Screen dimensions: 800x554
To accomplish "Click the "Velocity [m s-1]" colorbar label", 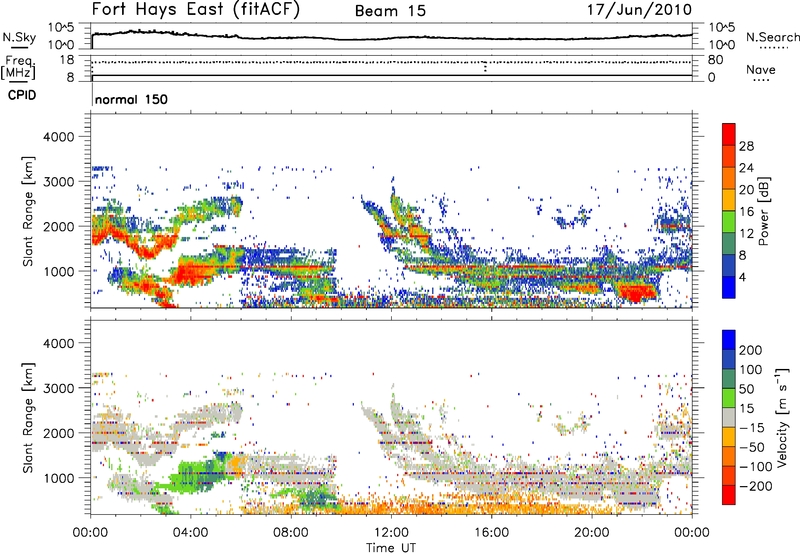I will (782, 417).
